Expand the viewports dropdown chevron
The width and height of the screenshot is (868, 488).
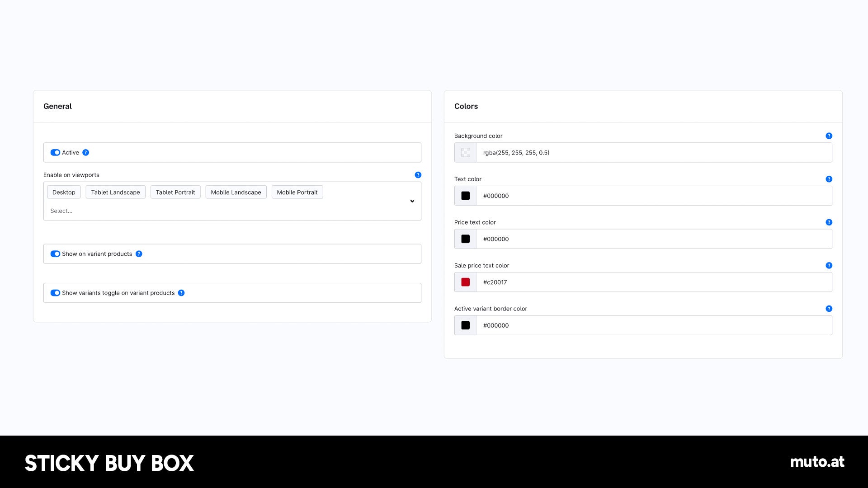click(412, 201)
